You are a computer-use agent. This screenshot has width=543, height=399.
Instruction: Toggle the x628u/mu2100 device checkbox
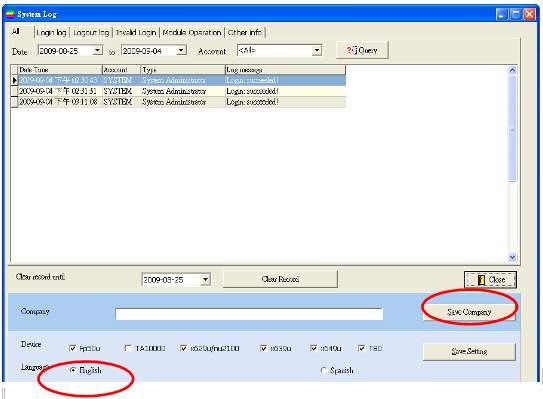point(184,348)
